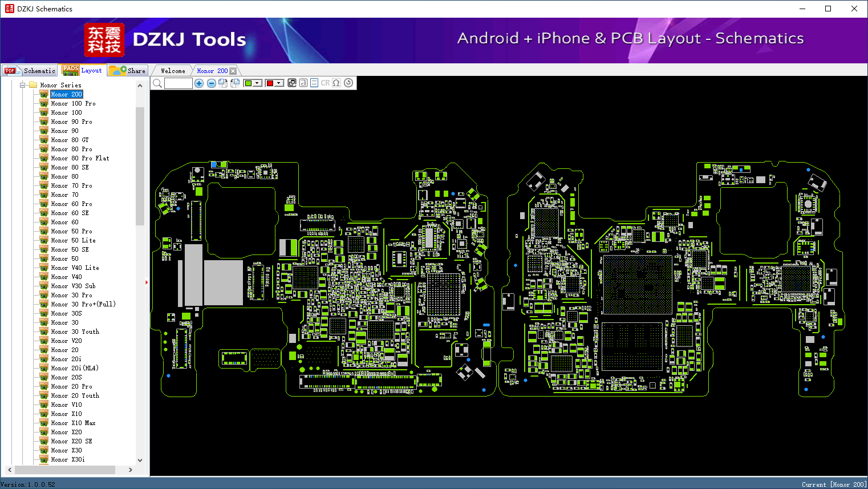Image resolution: width=868 pixels, height=489 pixels.
Task: Click the CR toolbar button
Action: (x=325, y=83)
